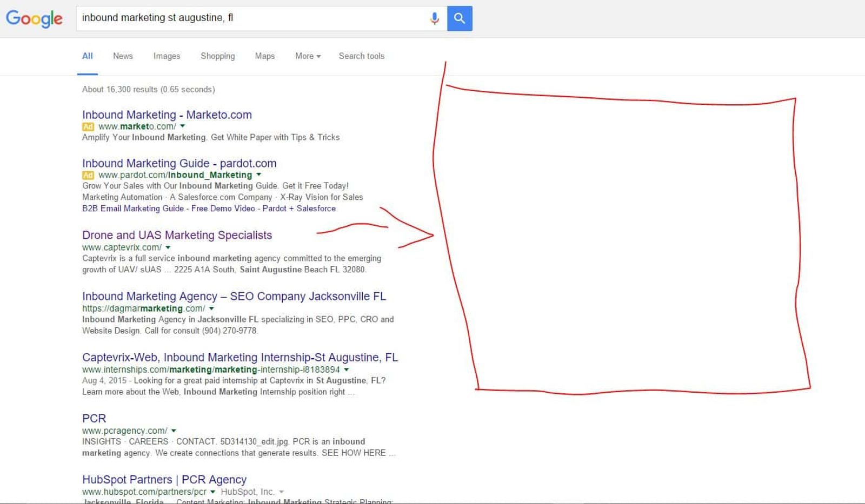The height and width of the screenshot is (504, 865).
Task: Open Inbound Marketing Guide - pardot.com link
Action: [x=179, y=163]
